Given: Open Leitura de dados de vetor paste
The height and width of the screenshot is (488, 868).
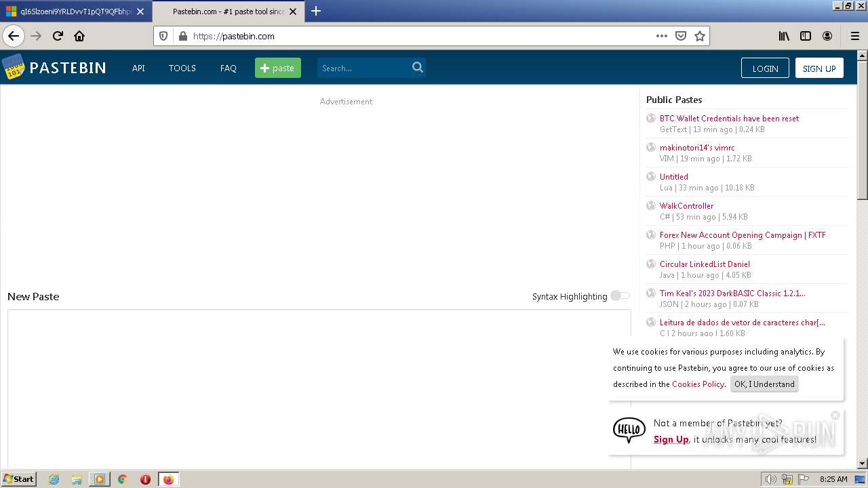Looking at the screenshot, I should coord(743,322).
